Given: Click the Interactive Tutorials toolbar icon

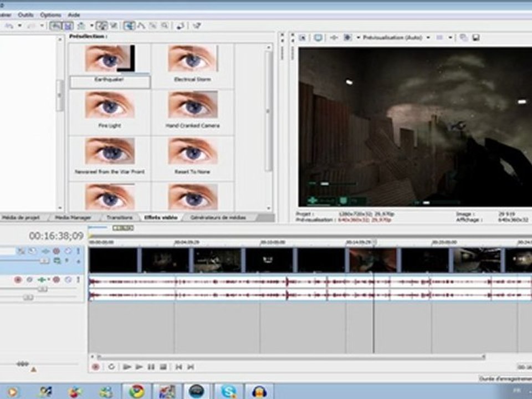Looking at the screenshot, I should coord(180,26).
